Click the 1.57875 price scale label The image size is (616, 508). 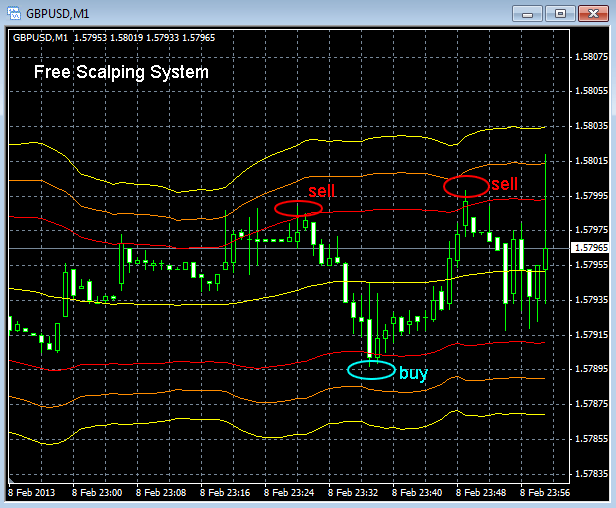point(591,403)
